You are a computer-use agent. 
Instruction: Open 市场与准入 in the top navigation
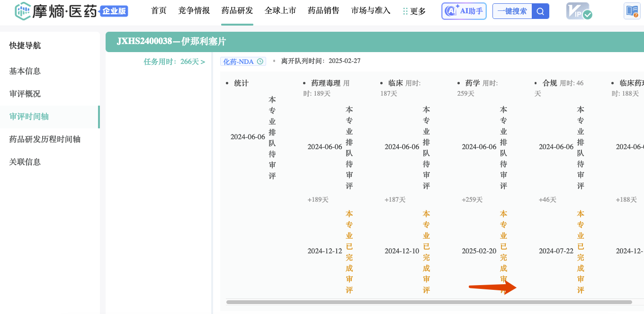click(x=371, y=10)
